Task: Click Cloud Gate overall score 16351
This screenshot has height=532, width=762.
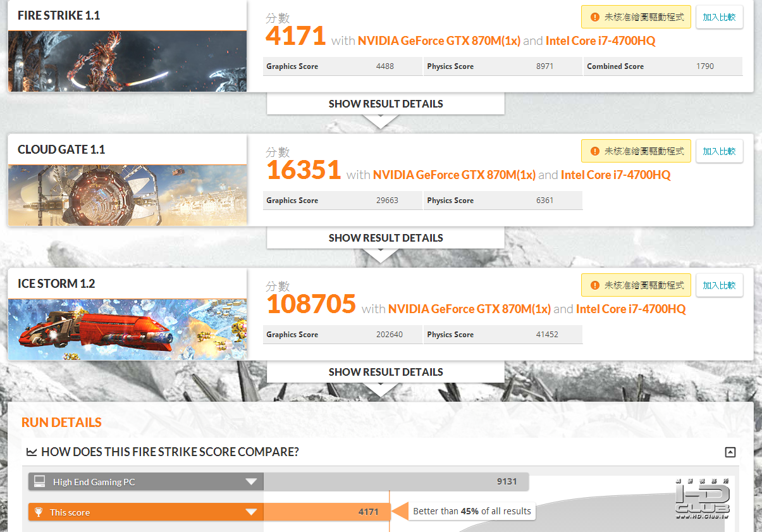Action: pos(304,170)
